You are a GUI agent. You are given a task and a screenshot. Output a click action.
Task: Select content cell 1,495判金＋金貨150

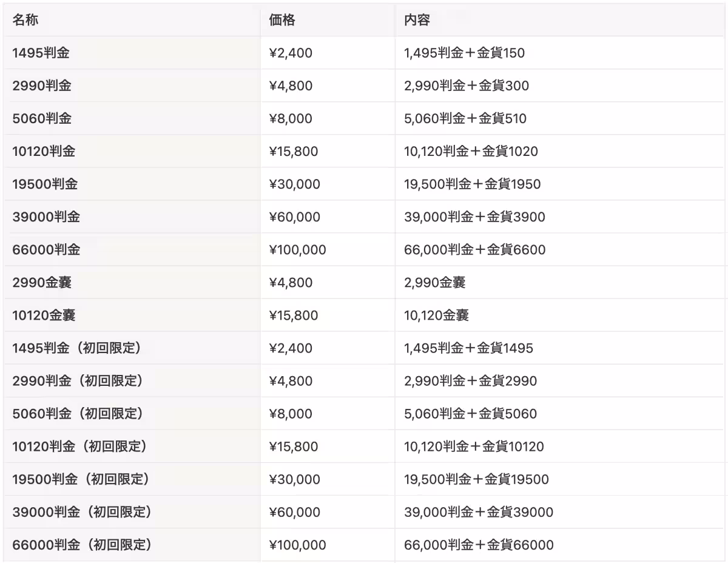(464, 53)
